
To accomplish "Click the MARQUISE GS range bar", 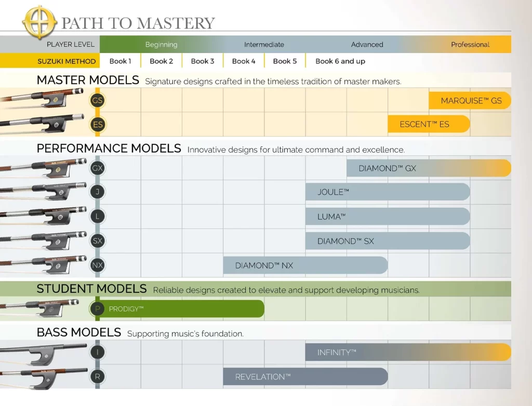I will point(470,100).
